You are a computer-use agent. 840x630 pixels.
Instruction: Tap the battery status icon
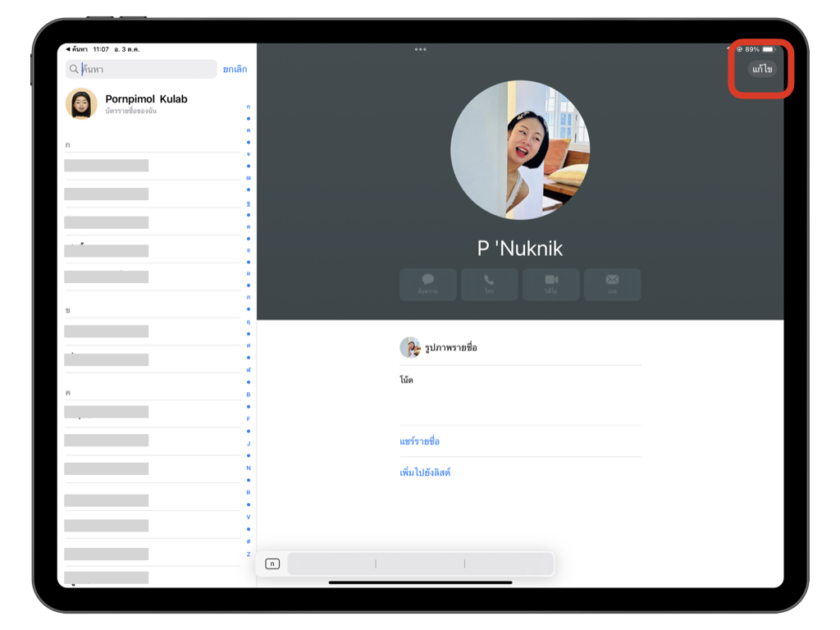coord(768,49)
